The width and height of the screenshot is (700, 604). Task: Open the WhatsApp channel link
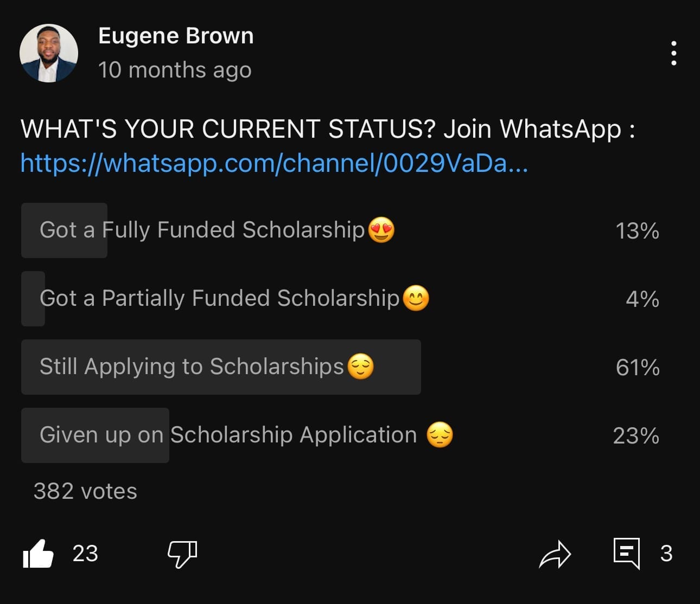pos(274,163)
